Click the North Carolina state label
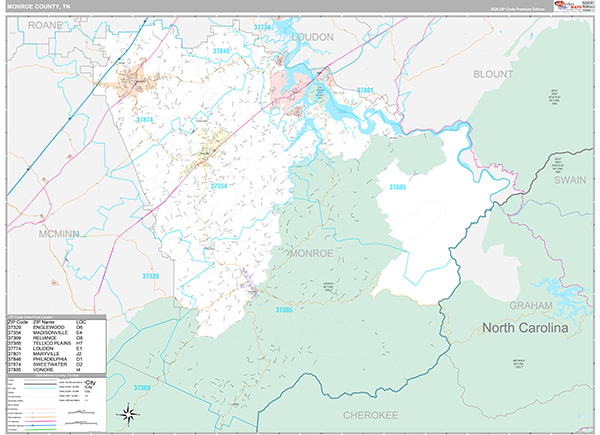 [525, 328]
